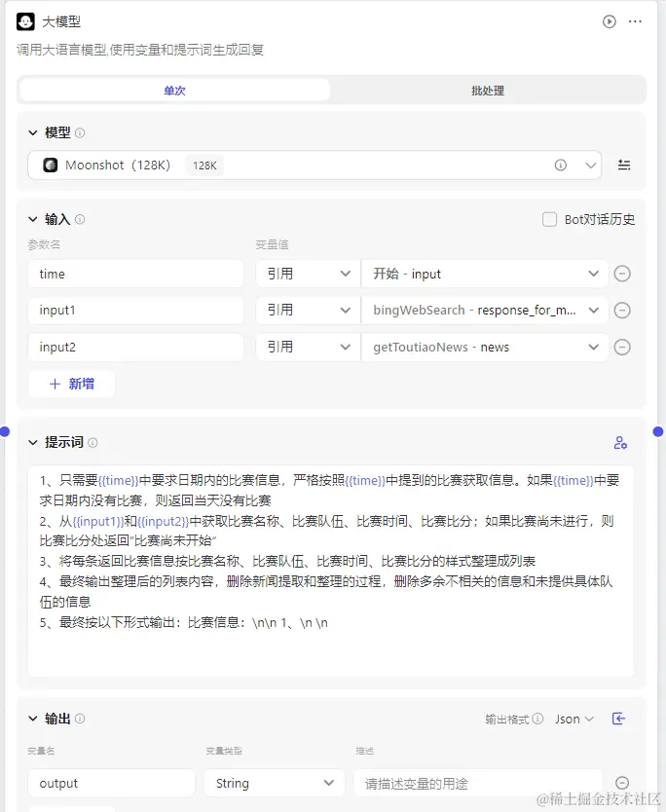Click the 新增 button to add input
The height and width of the screenshot is (812, 666).
pyautogui.click(x=72, y=384)
